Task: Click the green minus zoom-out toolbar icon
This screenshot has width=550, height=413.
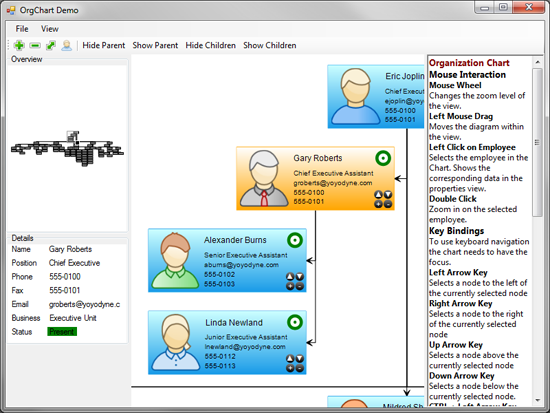Action: pos(35,46)
